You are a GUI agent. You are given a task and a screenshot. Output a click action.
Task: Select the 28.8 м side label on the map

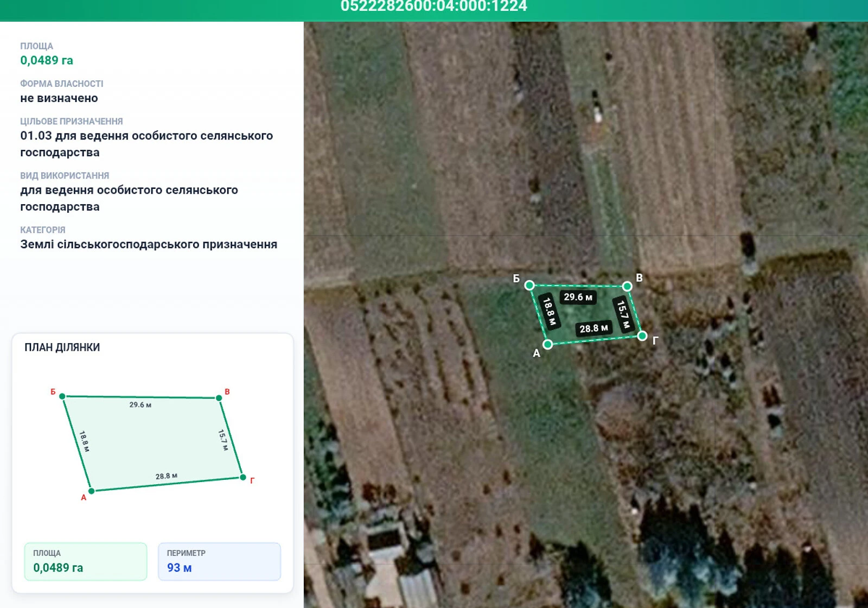[x=593, y=328]
